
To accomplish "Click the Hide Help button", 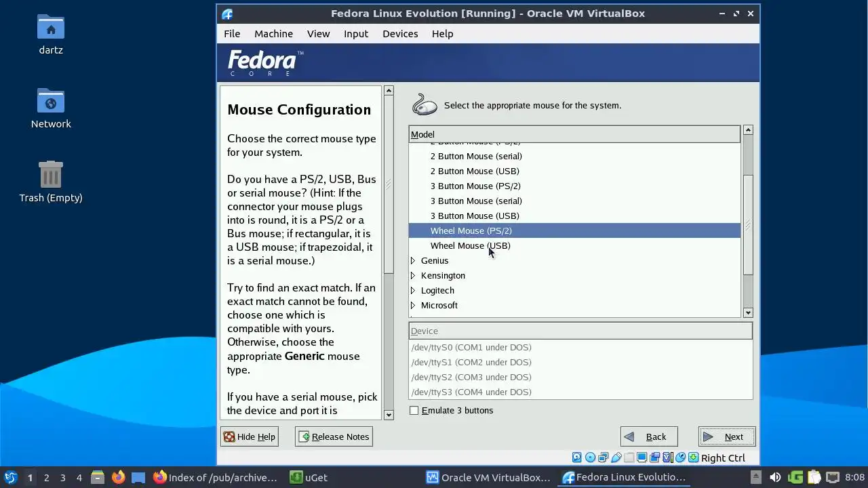I will (250, 436).
